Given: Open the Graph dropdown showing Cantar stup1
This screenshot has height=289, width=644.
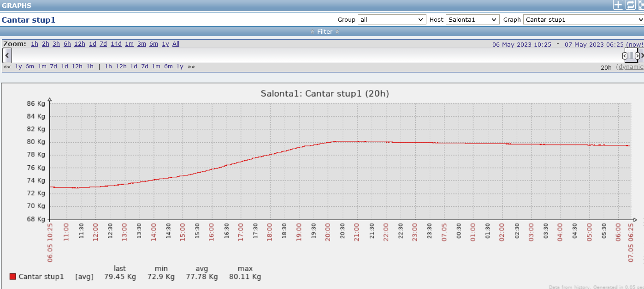Looking at the screenshot, I should (x=584, y=20).
